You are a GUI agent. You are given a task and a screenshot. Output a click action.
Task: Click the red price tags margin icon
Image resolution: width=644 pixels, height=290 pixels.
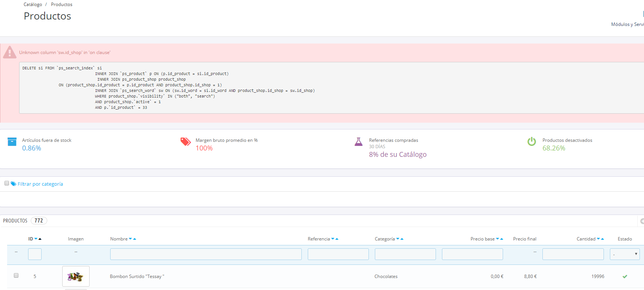pyautogui.click(x=186, y=141)
